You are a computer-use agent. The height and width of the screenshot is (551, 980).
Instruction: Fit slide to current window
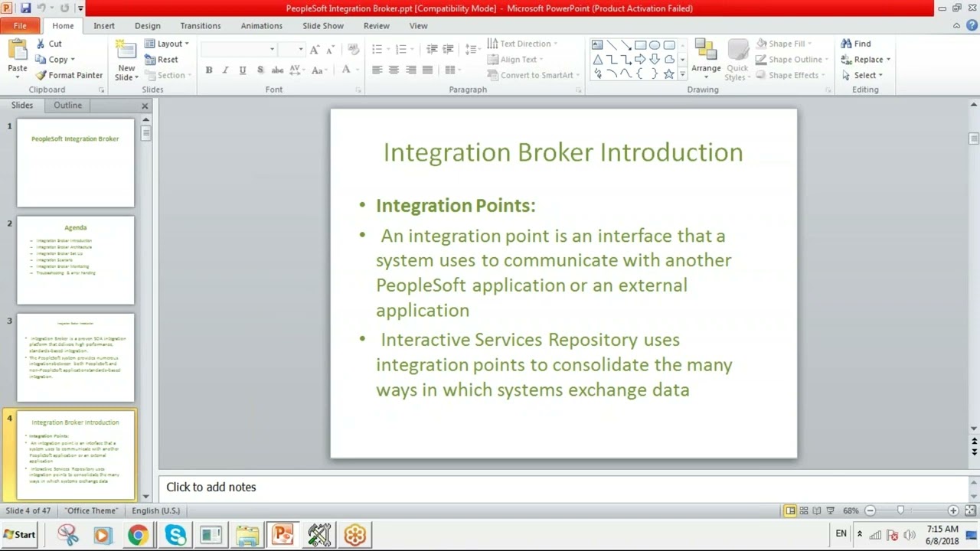click(971, 510)
